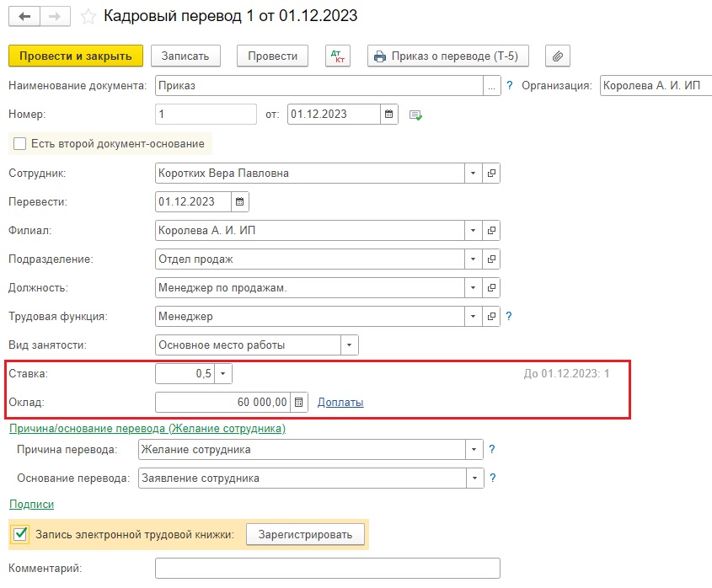Go back with the left arrow button

(x=24, y=17)
